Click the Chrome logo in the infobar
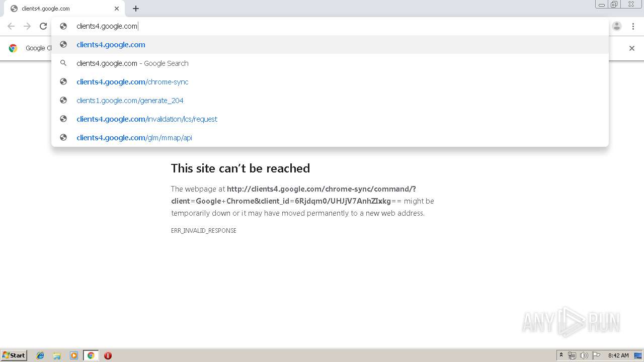 pos(13,48)
